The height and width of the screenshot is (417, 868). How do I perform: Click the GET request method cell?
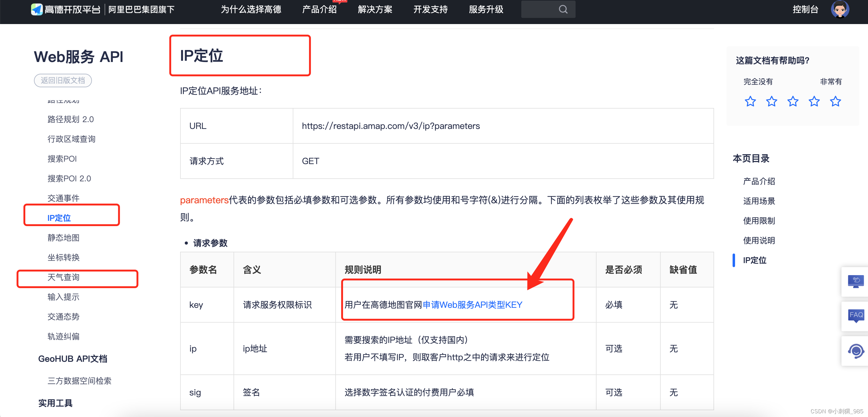[503, 161]
